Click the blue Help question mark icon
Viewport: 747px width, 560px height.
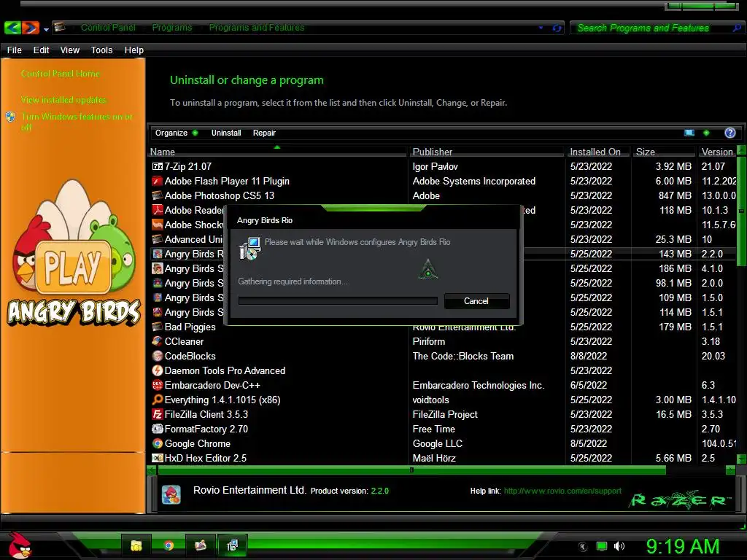pyautogui.click(x=729, y=133)
